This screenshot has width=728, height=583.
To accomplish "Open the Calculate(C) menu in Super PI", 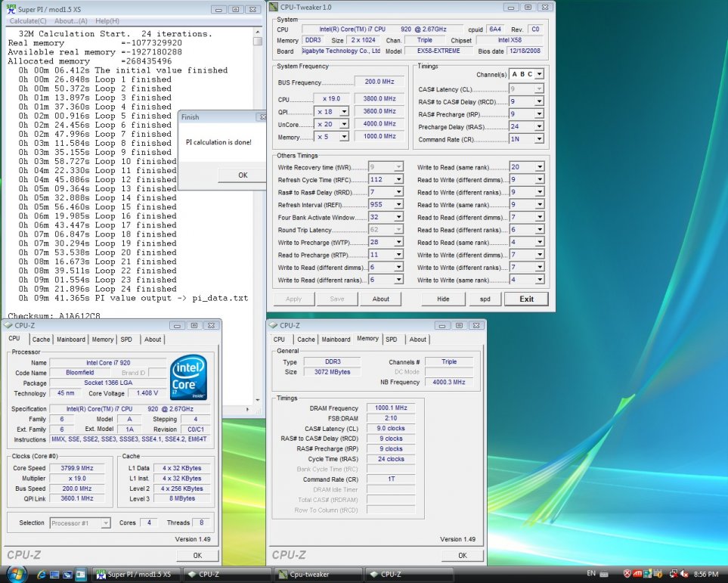I will coord(28,21).
